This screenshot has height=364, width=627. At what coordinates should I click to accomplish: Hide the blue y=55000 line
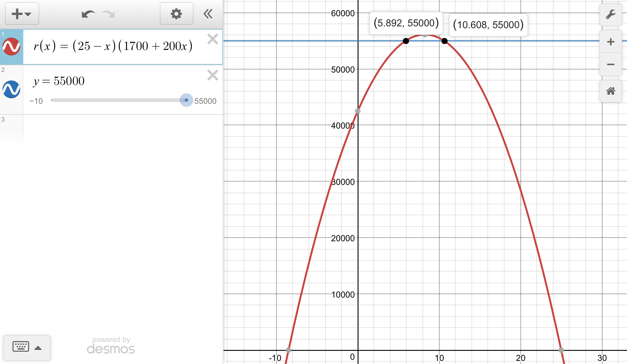click(x=11, y=89)
